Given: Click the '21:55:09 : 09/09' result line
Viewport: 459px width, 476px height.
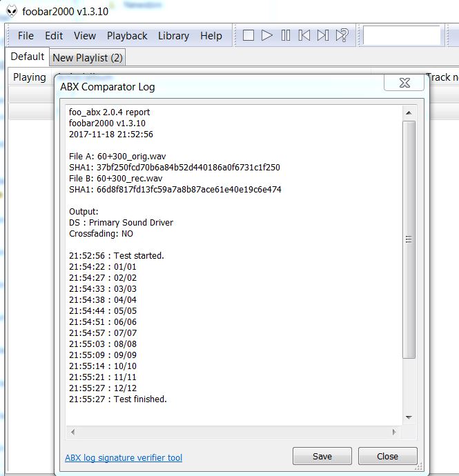Looking at the screenshot, I should coord(103,355).
